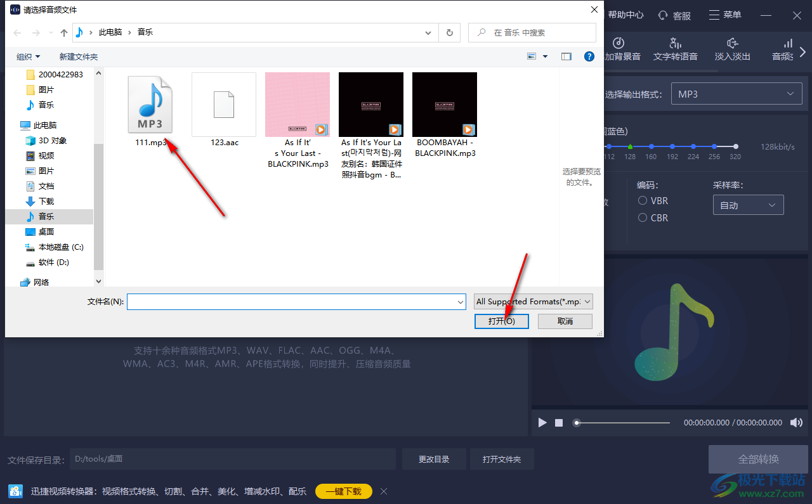
Task: Go up one folder level
Action: [x=63, y=32]
